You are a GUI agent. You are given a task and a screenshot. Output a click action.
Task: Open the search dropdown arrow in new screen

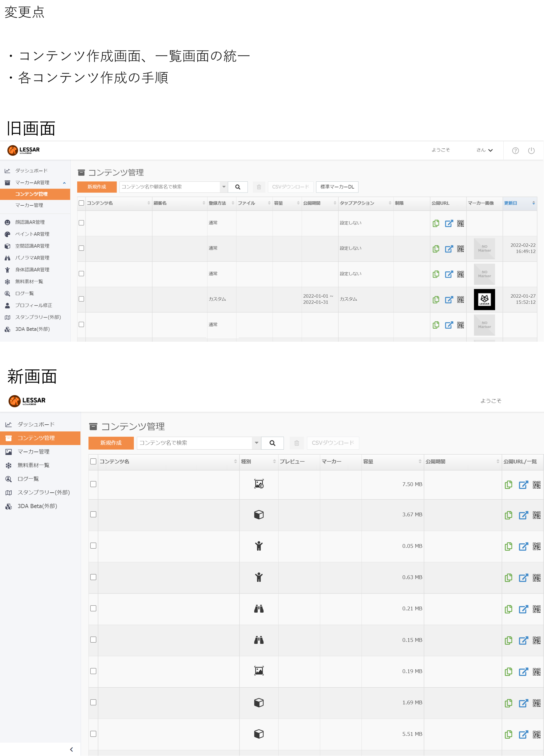[256, 443]
